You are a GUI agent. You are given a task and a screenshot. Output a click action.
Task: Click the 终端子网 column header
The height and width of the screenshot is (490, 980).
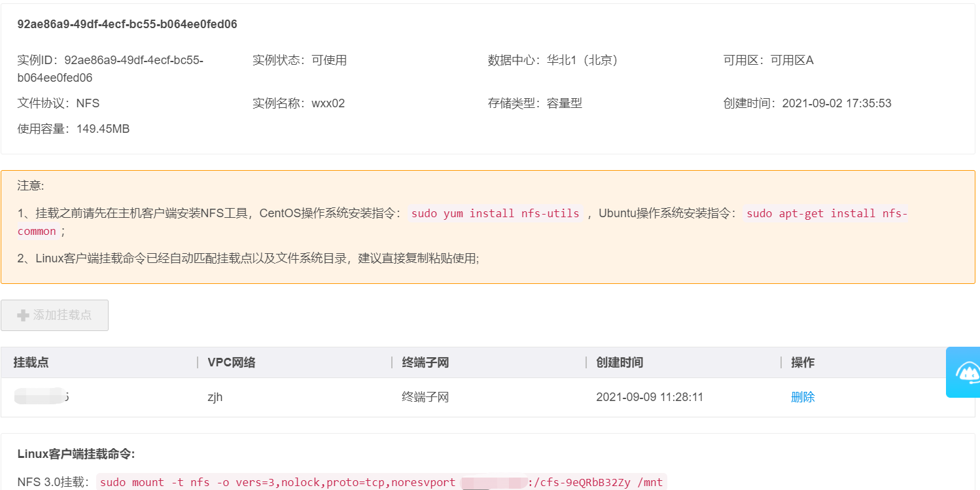coord(425,362)
